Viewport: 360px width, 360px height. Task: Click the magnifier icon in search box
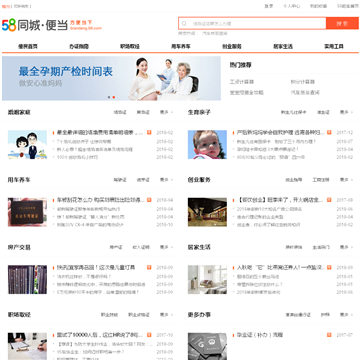point(184,24)
